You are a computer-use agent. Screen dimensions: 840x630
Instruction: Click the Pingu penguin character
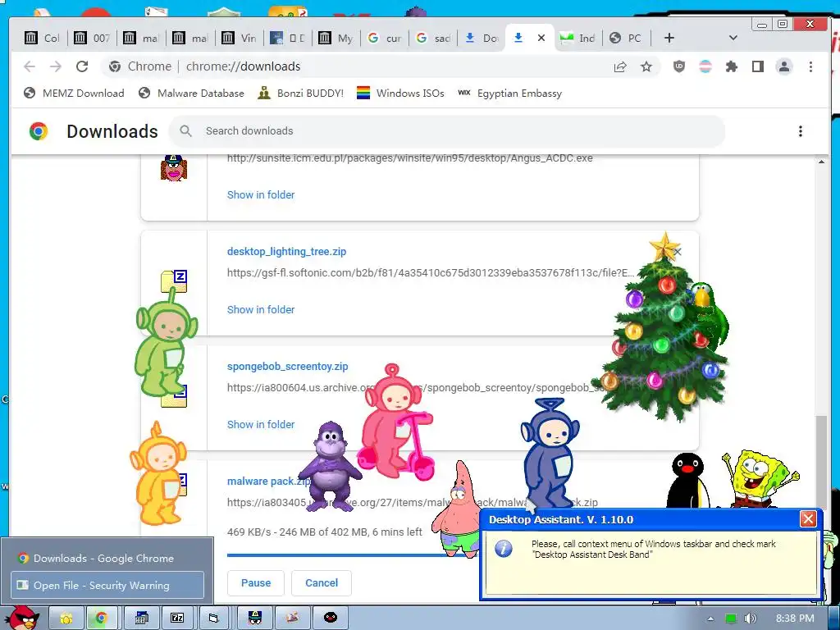point(688,481)
